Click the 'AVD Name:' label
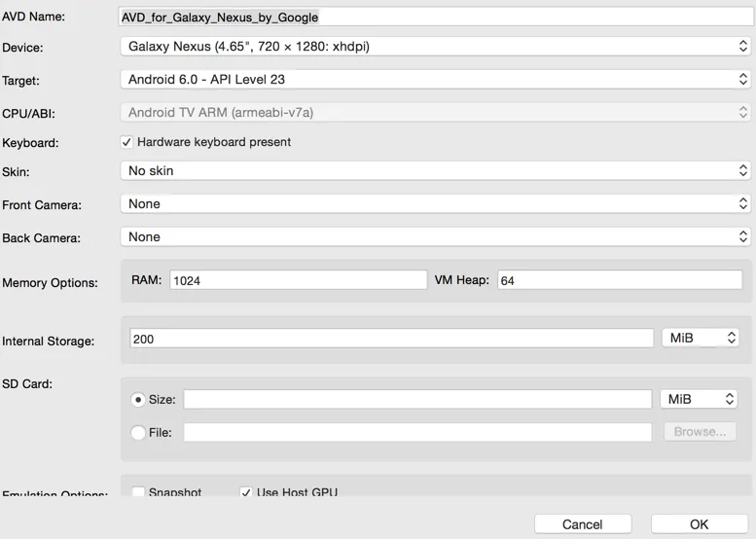The width and height of the screenshot is (756, 539). [33, 17]
